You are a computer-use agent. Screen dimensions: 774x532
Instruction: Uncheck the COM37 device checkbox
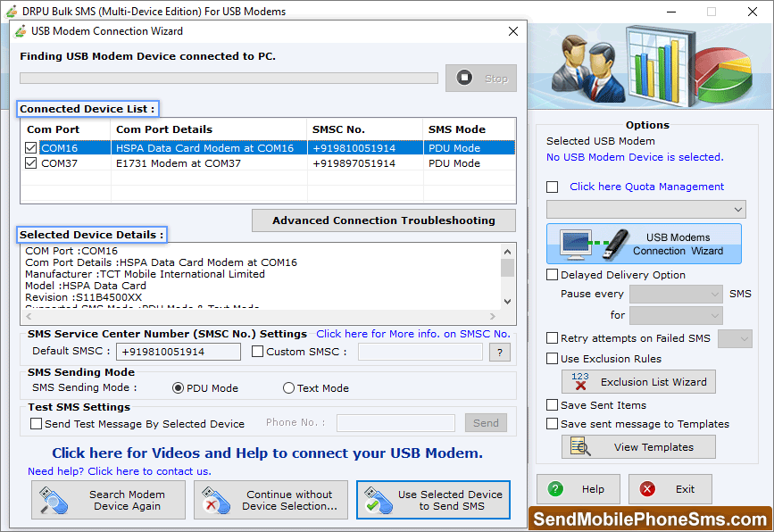[30, 162]
